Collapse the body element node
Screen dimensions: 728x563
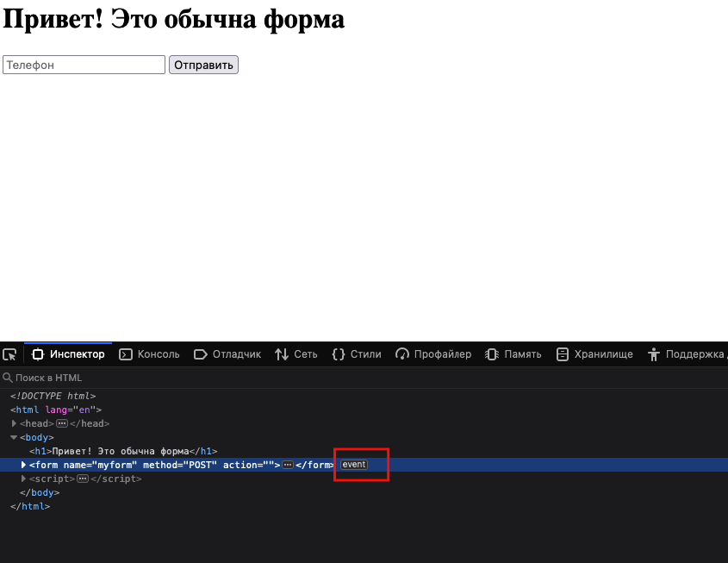[x=14, y=437]
